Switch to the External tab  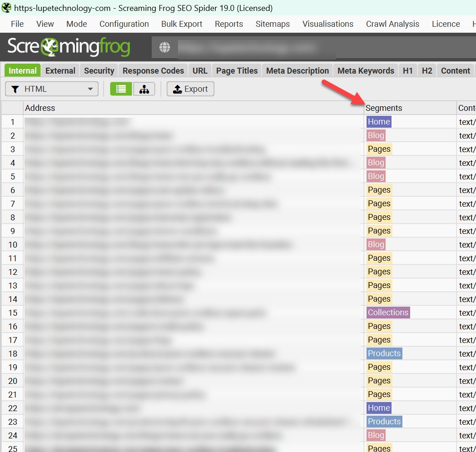[60, 70]
